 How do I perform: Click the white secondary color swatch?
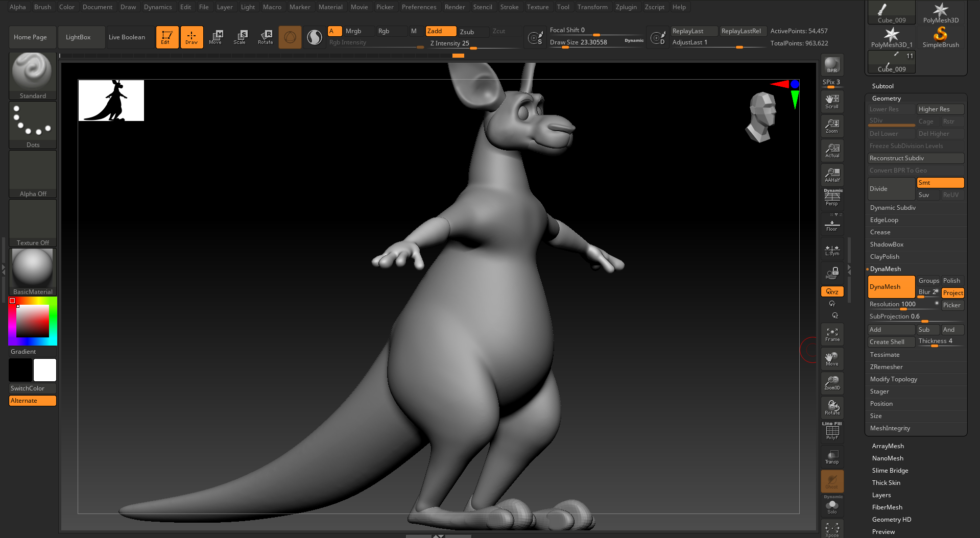tap(45, 370)
